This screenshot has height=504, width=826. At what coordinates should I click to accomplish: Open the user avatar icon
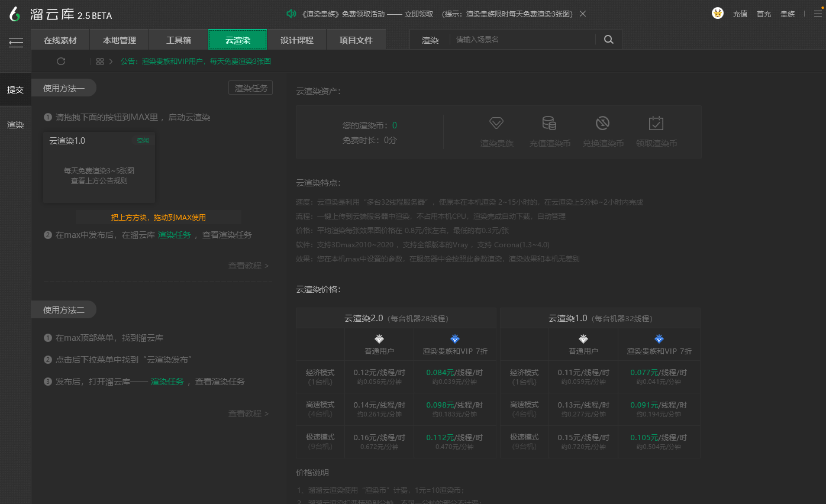(718, 13)
